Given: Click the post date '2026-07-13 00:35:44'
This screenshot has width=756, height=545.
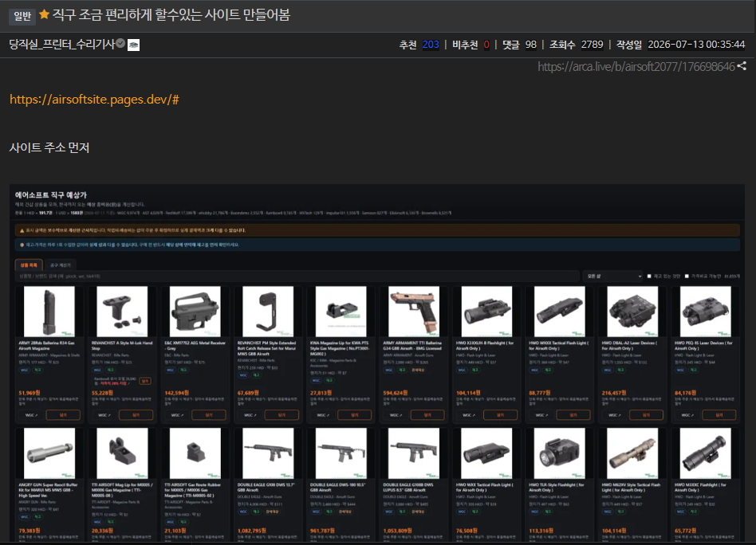Looking at the screenshot, I should [696, 45].
